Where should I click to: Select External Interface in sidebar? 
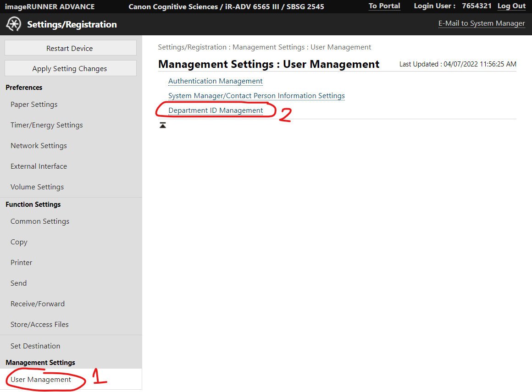(39, 166)
